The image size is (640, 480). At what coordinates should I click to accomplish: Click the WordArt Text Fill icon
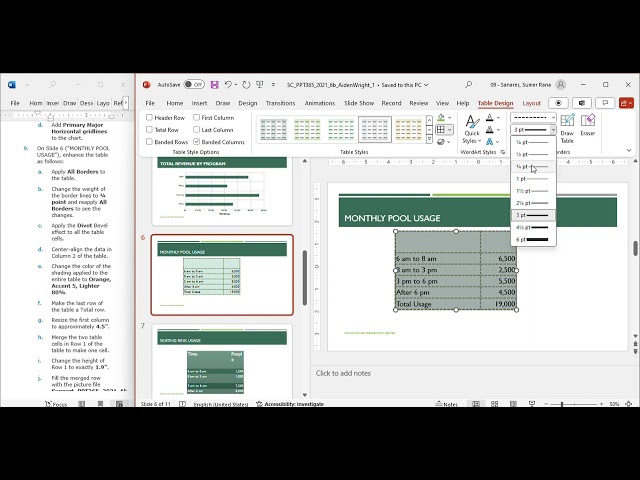tap(489, 118)
